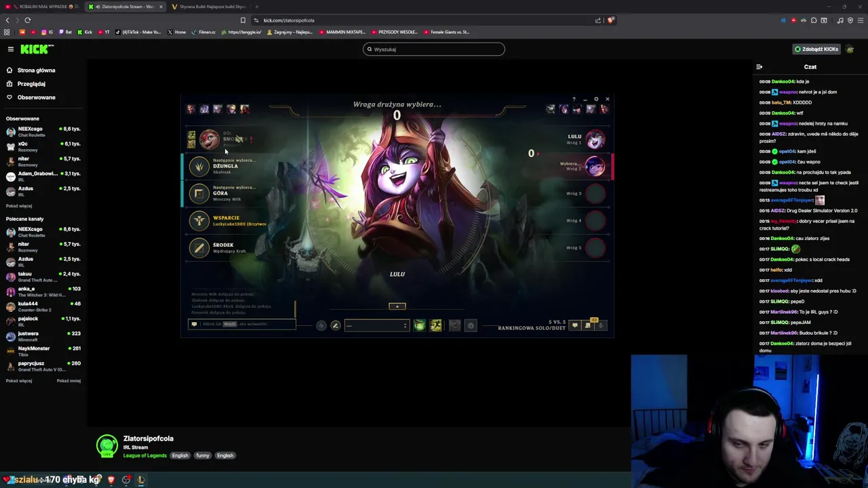Open the rune page dropdown

[376, 326]
